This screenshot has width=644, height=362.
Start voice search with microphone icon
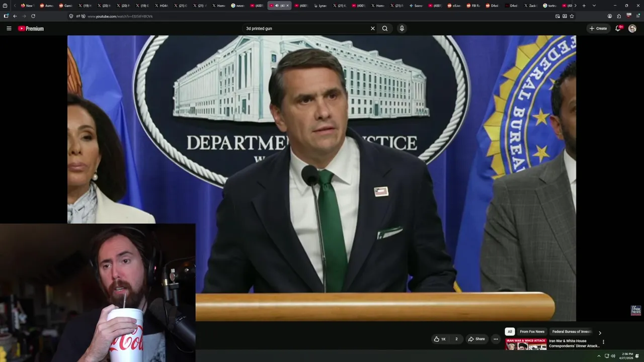pyautogui.click(x=401, y=29)
